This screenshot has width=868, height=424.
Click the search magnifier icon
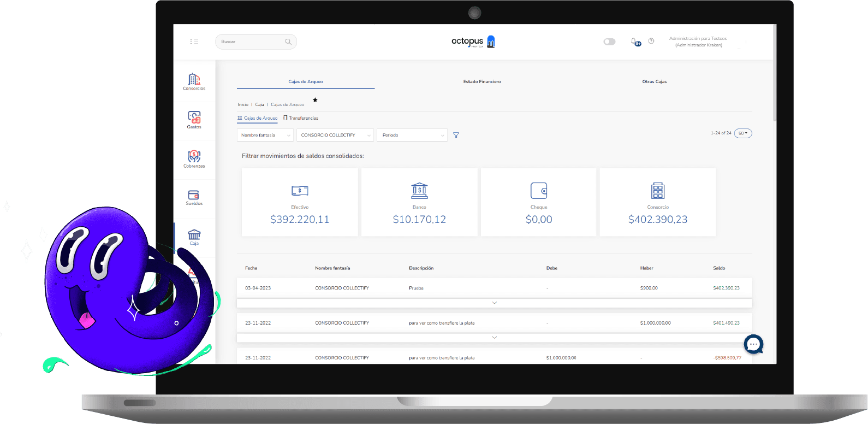tap(288, 42)
